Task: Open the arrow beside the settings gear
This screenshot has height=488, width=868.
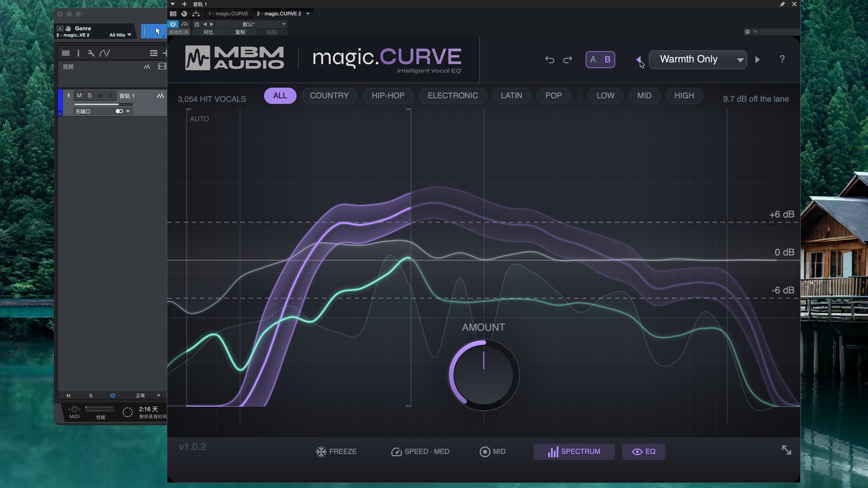Action: click(755, 32)
